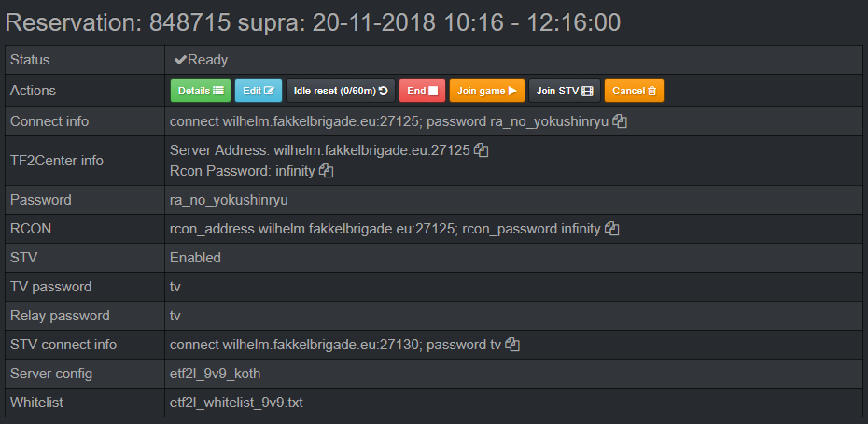Screen dimensions: 868x424
Task: Join the game server
Action: tap(486, 91)
